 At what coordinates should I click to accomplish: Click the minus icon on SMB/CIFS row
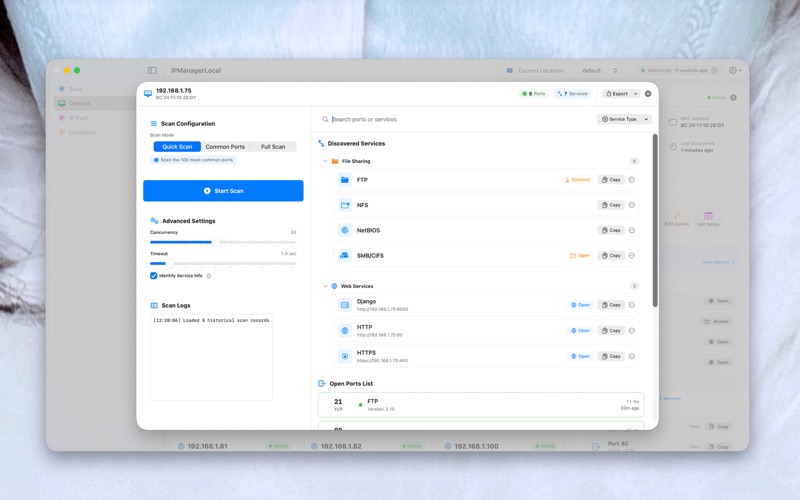click(632, 256)
